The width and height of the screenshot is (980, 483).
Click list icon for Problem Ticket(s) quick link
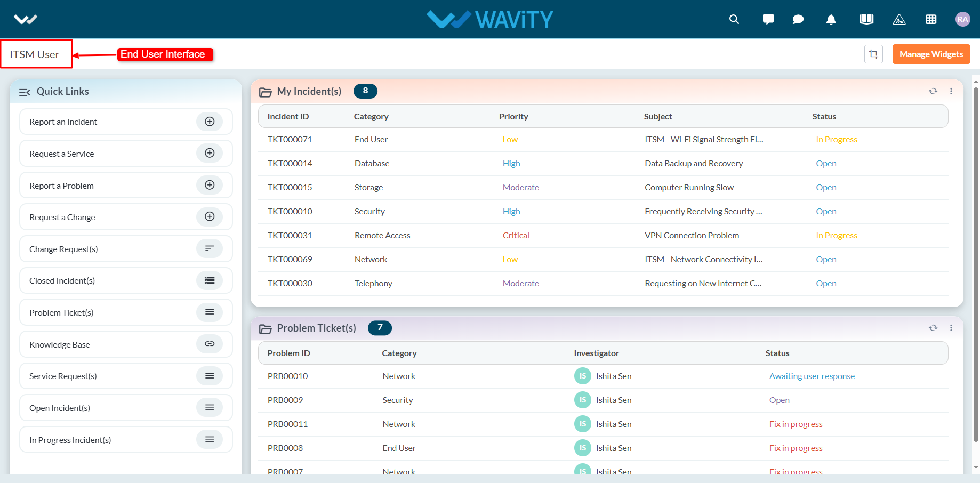(x=210, y=312)
